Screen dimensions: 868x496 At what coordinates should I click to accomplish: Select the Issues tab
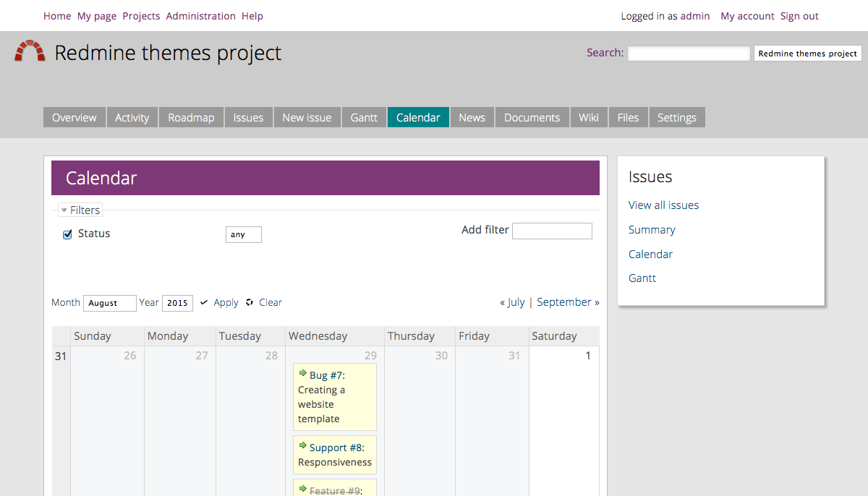point(249,117)
